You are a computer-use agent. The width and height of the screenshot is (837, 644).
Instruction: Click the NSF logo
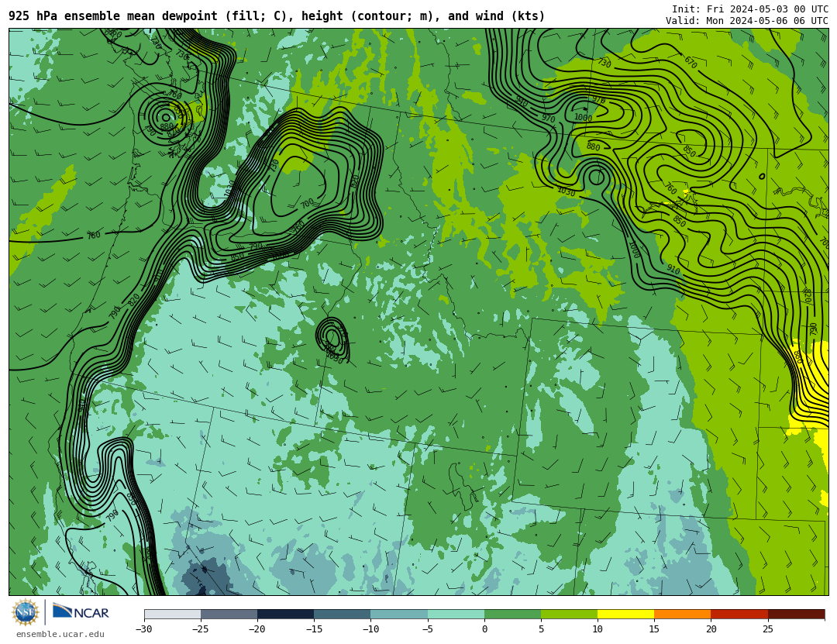point(26,612)
